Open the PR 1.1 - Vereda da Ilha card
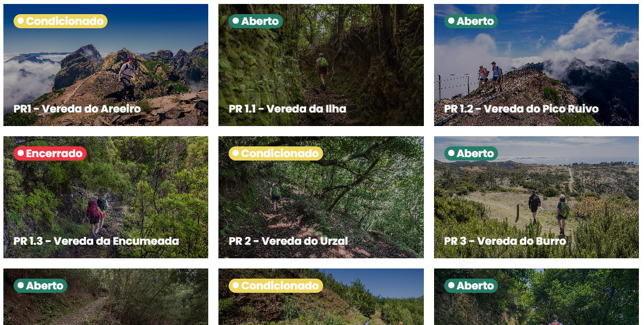 (x=321, y=65)
